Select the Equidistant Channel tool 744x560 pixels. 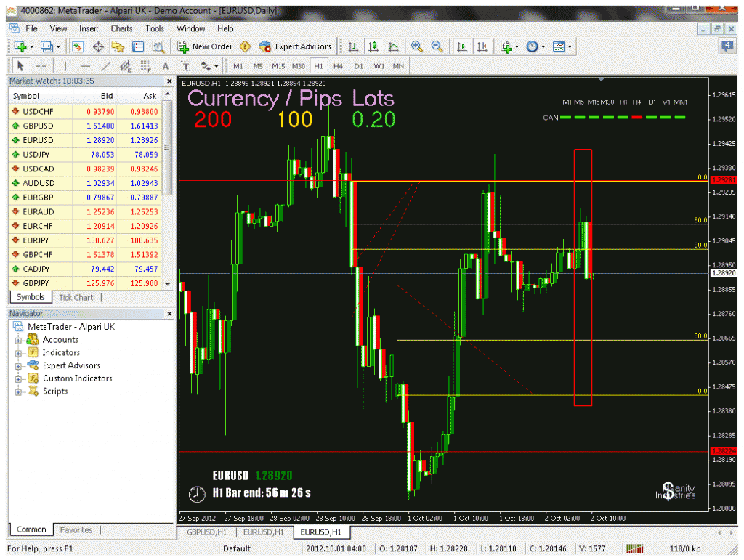125,66
